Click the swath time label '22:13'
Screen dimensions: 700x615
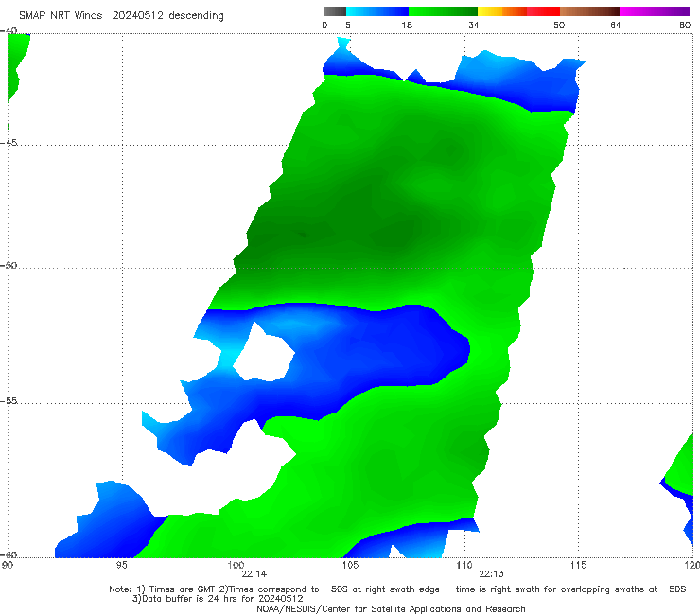click(x=492, y=574)
